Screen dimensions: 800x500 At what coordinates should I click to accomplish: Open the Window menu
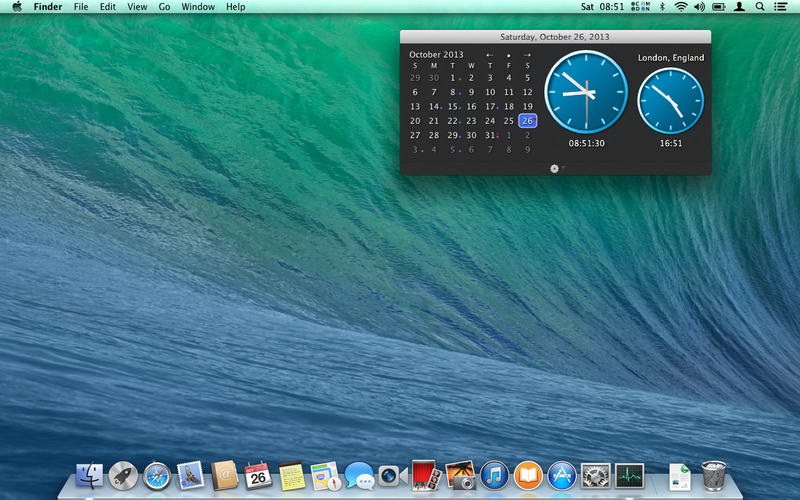pyautogui.click(x=198, y=7)
